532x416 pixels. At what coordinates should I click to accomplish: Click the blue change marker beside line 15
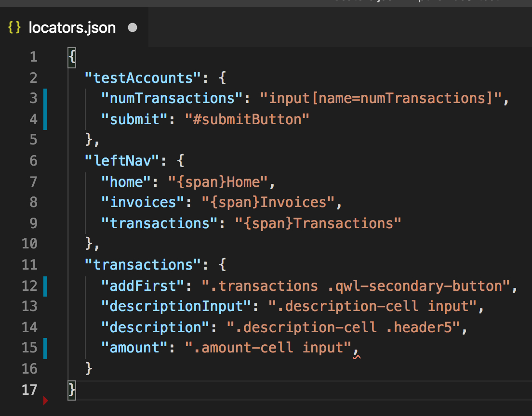(x=45, y=348)
